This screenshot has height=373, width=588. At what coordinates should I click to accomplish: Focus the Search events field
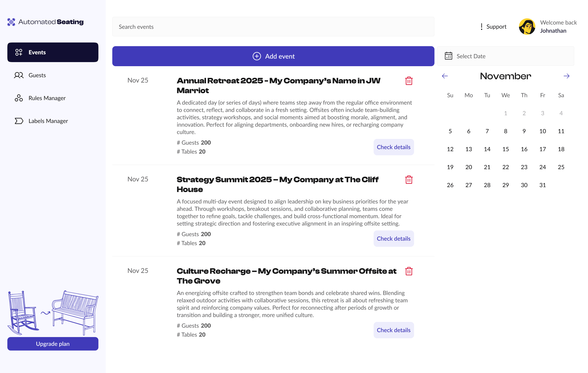pos(273,27)
